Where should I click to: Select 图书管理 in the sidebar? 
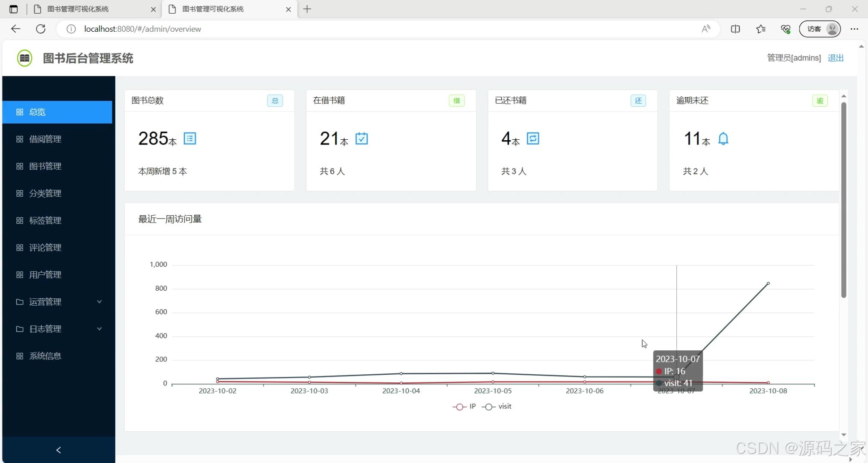45,166
